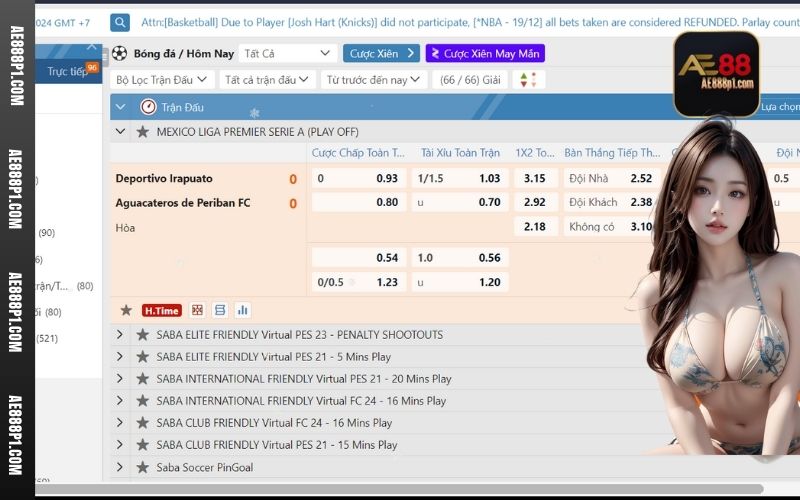
Task: Pick handicap odds 0.80 for Aguacateros
Action: (359, 202)
